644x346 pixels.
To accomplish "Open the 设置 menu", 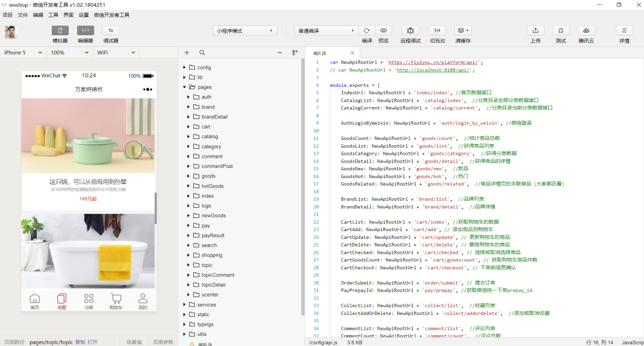I will [x=83, y=15].
